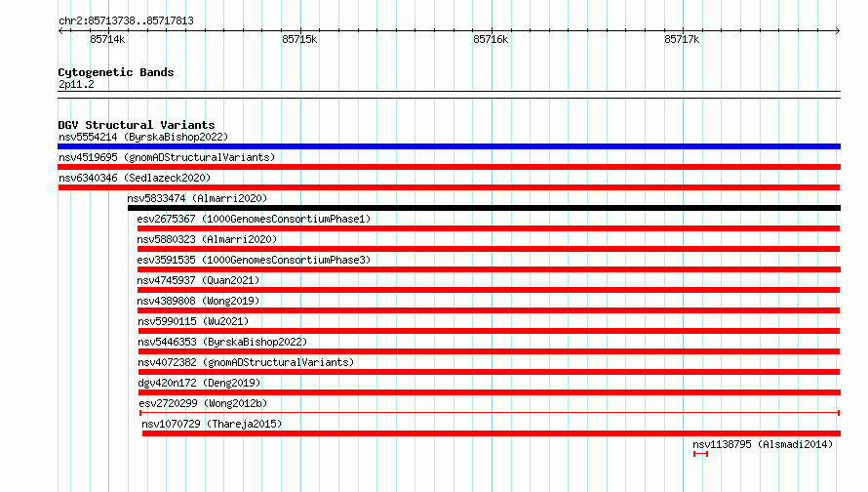Viewport: 868px width, 492px height.
Task: Click the thin esv2720299 Wong2012b line
Action: [490, 413]
